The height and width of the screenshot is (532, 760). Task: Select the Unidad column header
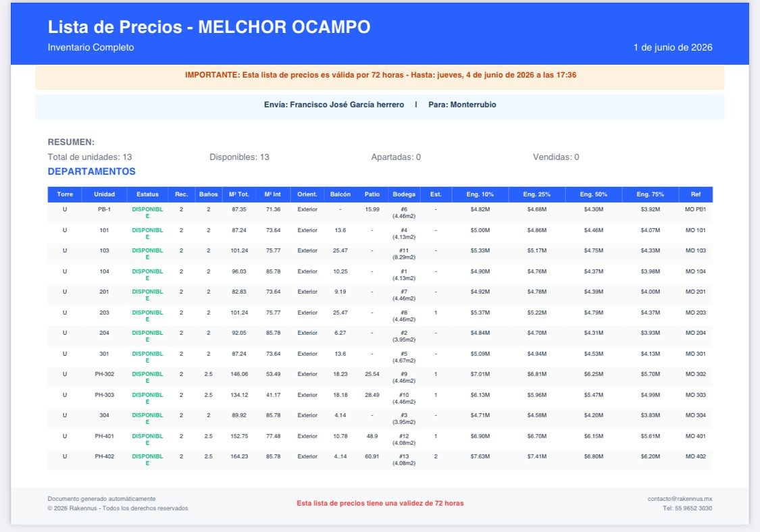point(104,194)
